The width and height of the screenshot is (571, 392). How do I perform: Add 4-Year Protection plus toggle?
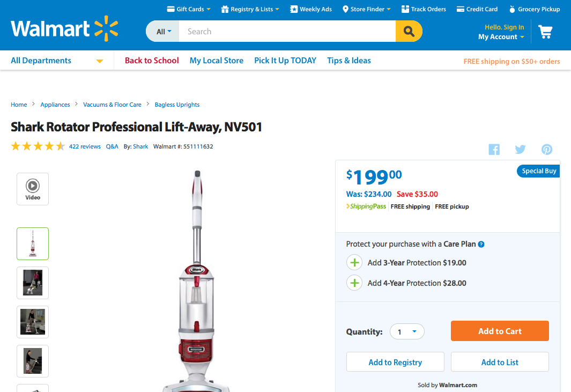coord(354,283)
